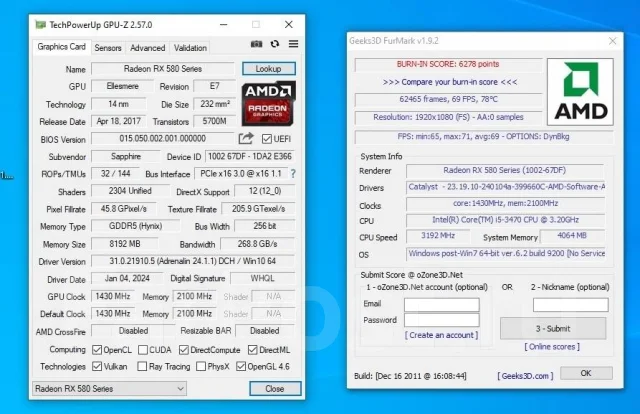640x414 pixels.
Task: Click the Password input field
Action: click(x=442, y=320)
